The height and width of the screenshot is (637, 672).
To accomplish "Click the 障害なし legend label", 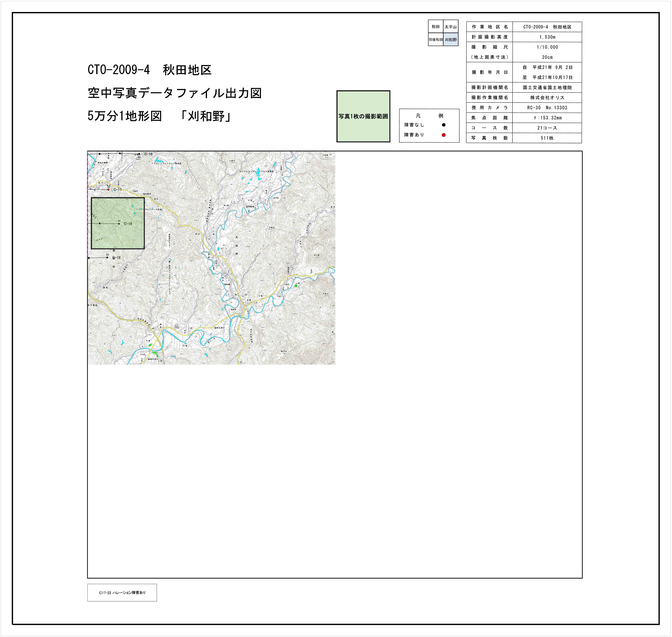I will (x=414, y=125).
